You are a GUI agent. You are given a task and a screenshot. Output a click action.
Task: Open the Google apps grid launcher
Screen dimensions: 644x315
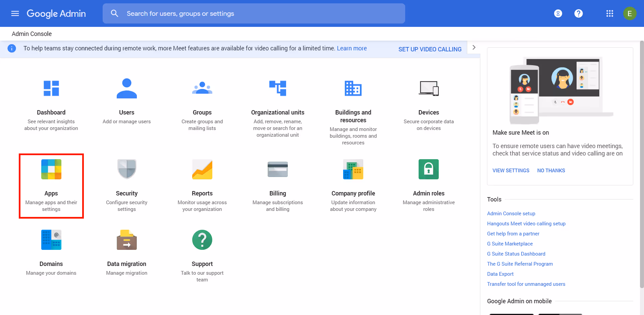point(609,13)
